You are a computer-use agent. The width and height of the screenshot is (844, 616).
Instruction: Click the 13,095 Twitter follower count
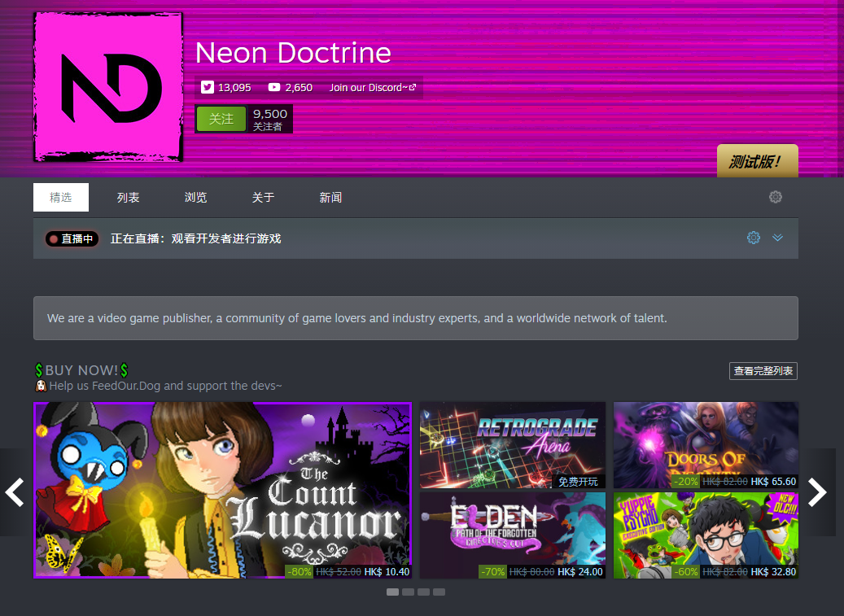pyautogui.click(x=234, y=88)
